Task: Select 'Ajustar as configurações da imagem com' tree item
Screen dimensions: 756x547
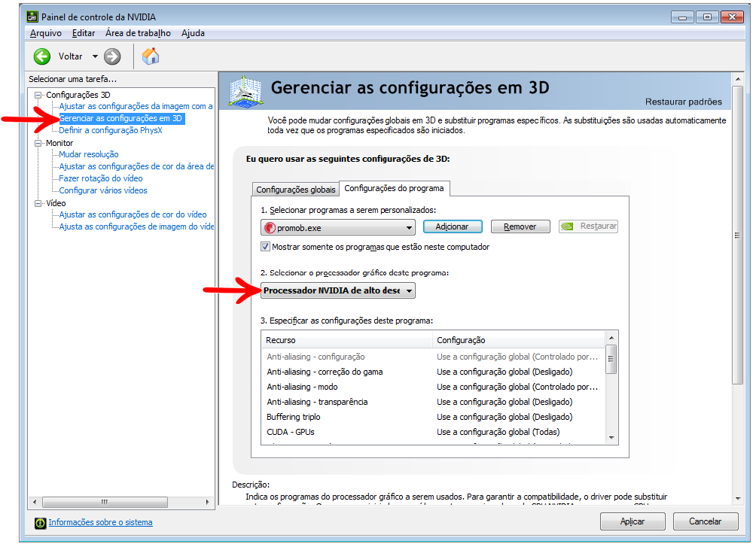Action: point(136,106)
